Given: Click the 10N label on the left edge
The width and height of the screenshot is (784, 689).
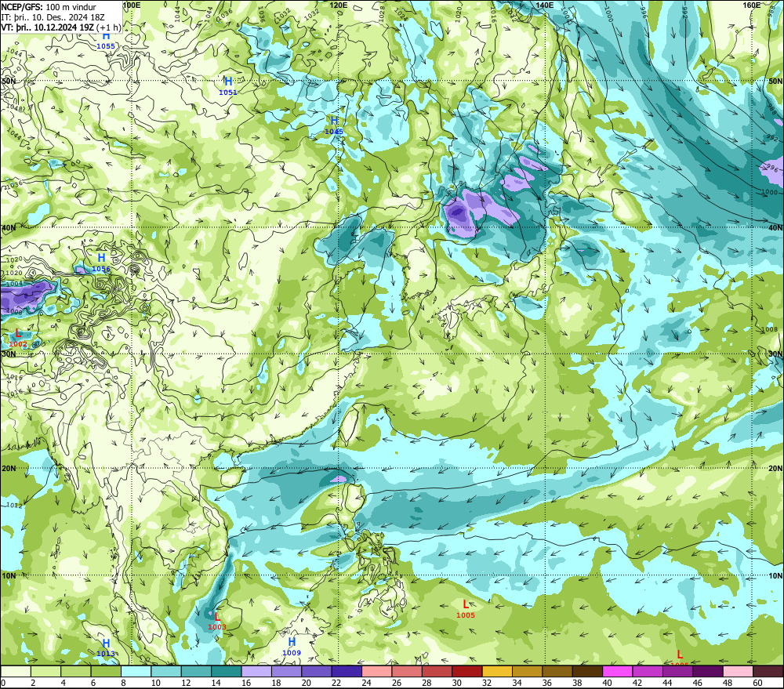Looking at the screenshot, I should click(8, 575).
